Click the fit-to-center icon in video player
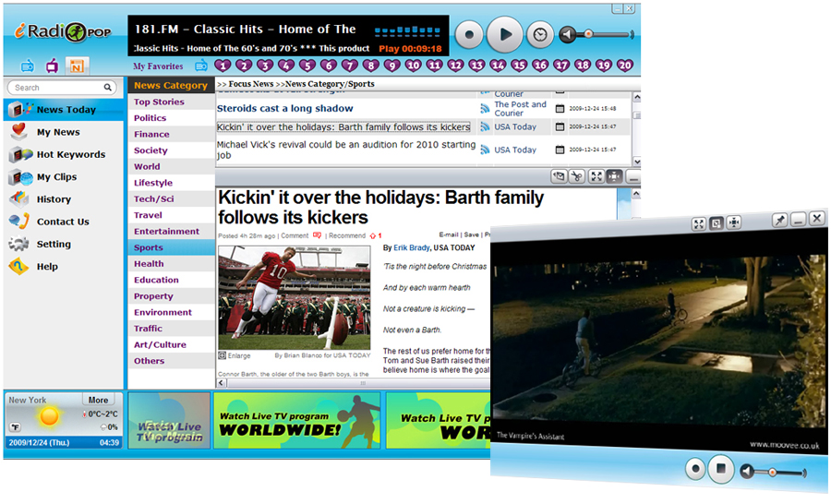Image resolution: width=831 pixels, height=504 pixels. point(733,222)
